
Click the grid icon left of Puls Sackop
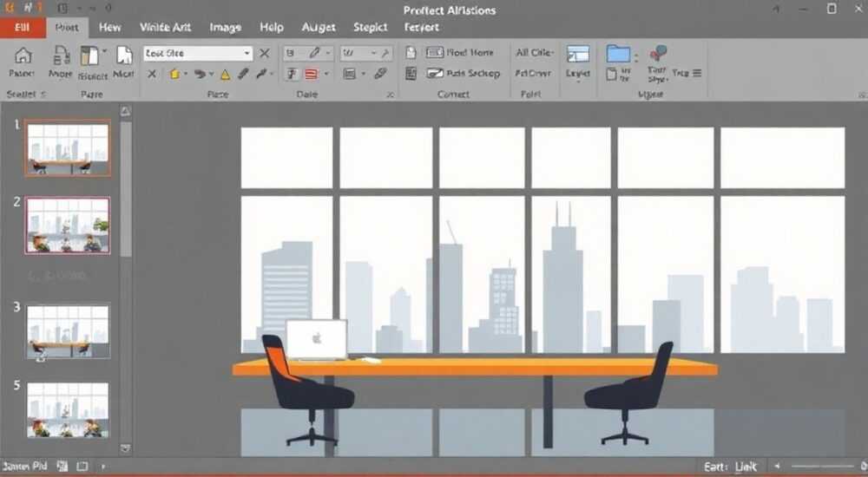click(x=411, y=73)
